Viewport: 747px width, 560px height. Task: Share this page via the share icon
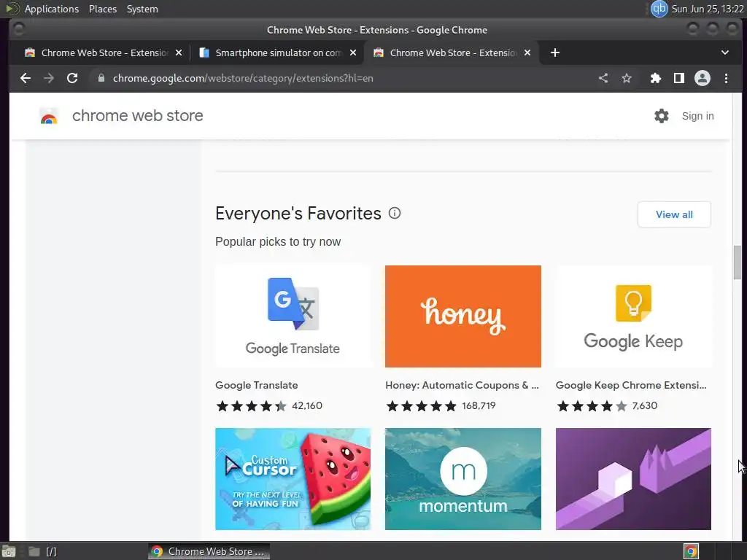click(603, 78)
